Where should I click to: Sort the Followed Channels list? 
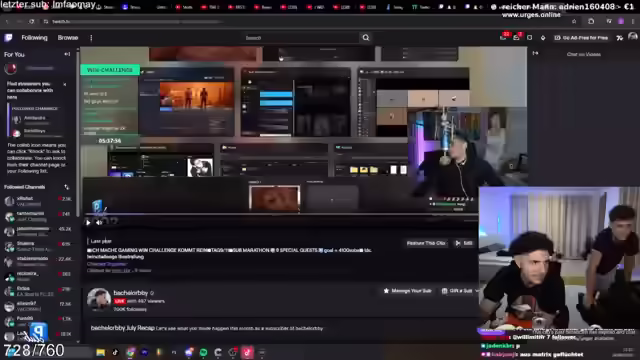[x=67, y=187]
